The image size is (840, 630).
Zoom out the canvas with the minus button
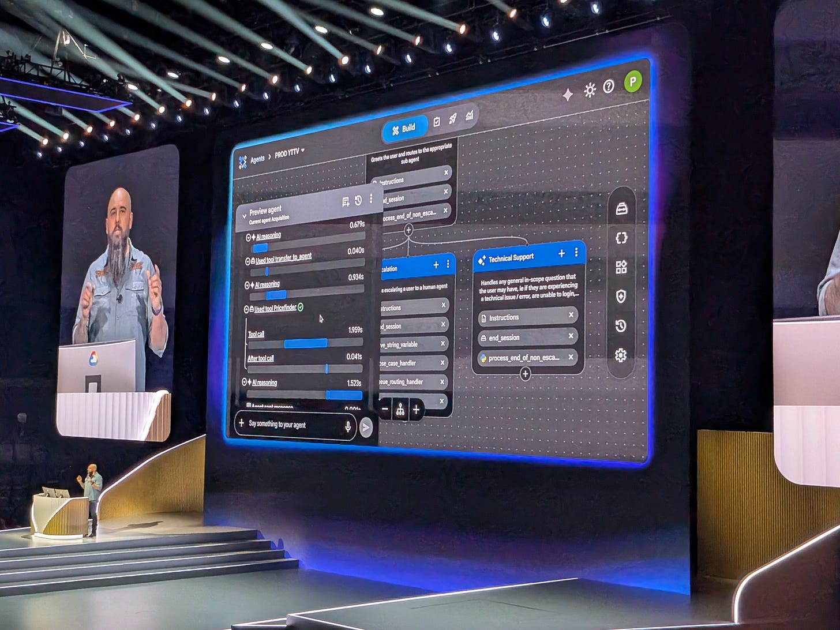point(385,410)
